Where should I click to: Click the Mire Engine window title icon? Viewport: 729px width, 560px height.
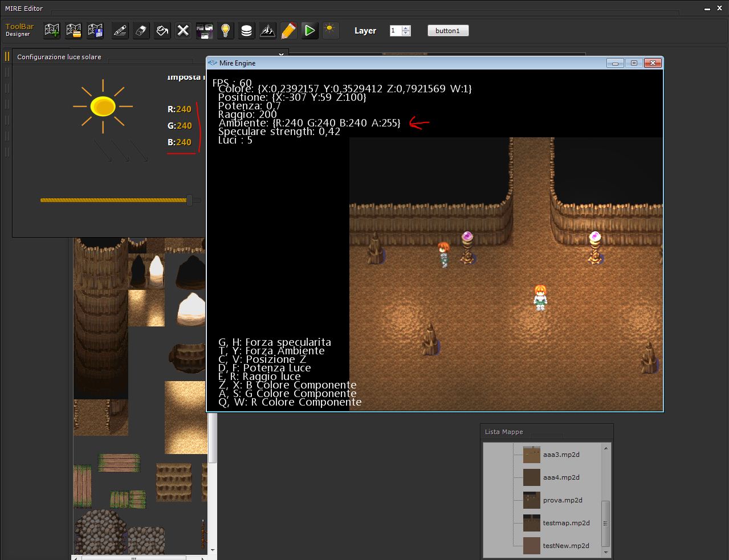pyautogui.click(x=213, y=63)
